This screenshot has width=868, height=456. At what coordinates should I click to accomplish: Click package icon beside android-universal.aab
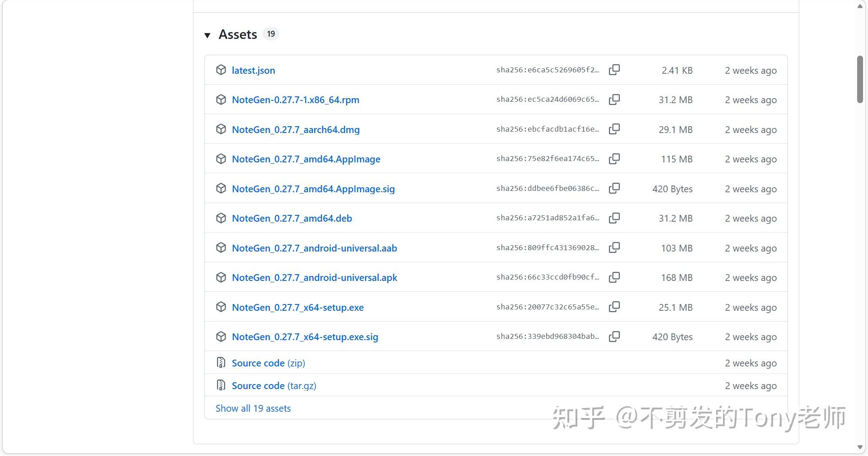pos(221,247)
